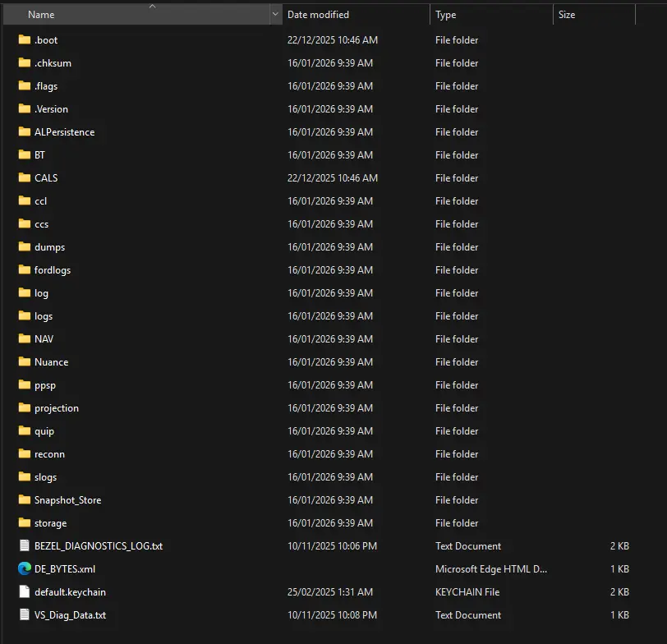The height and width of the screenshot is (644, 667).
Task: Click the 2 KB size of default.keychain
Action: pyautogui.click(x=620, y=591)
